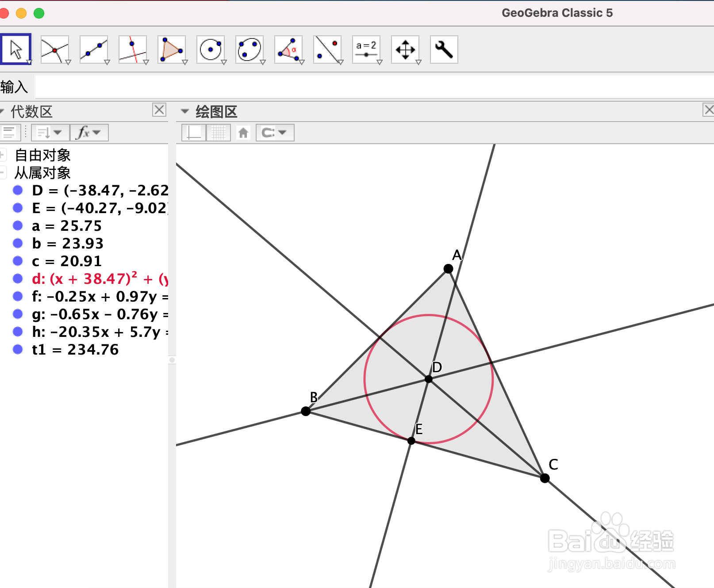The height and width of the screenshot is (588, 714).
Task: Select line g equation entry
Action: pyautogui.click(x=100, y=314)
